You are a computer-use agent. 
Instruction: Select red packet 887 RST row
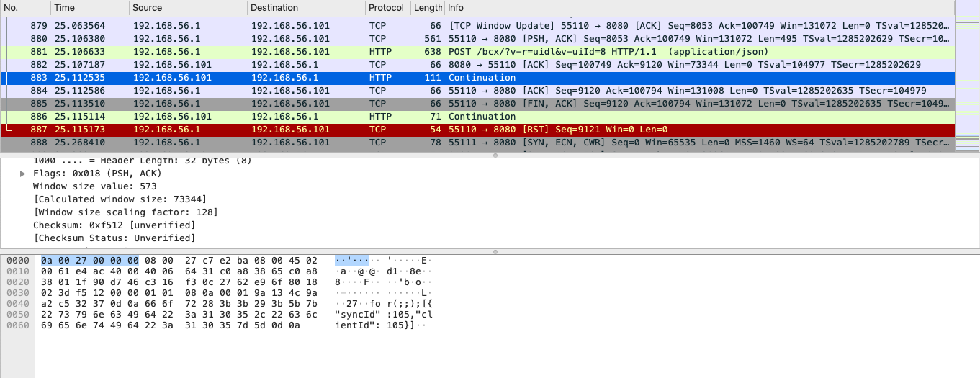pyautogui.click(x=477, y=130)
